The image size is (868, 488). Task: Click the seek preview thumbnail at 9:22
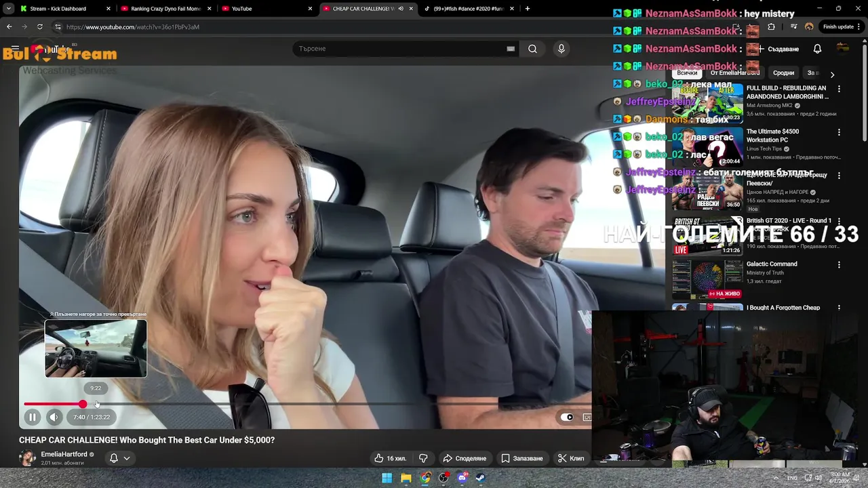(96, 348)
